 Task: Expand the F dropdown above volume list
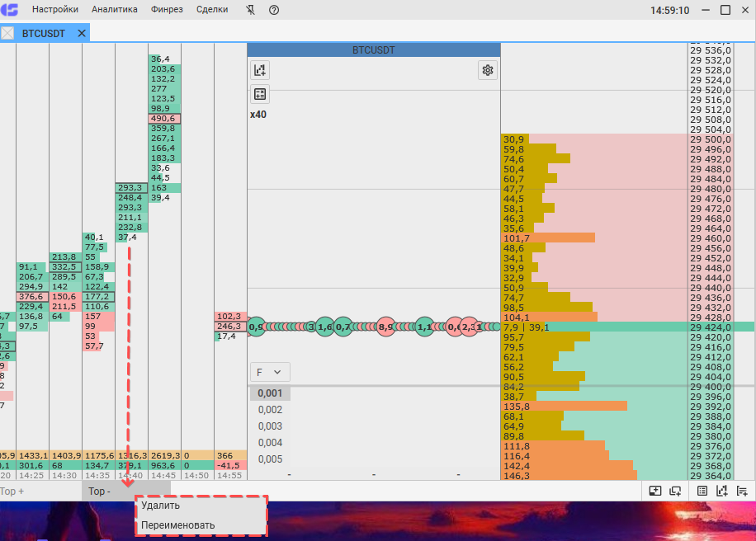(270, 373)
